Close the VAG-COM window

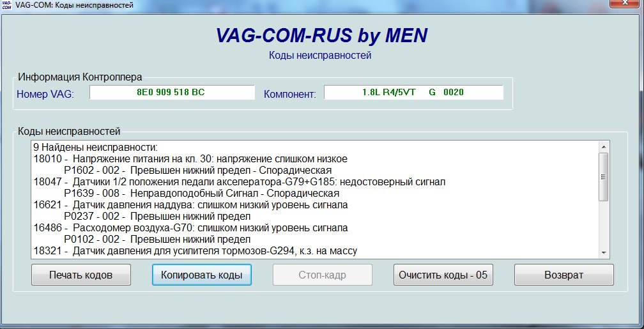[x=624, y=3]
